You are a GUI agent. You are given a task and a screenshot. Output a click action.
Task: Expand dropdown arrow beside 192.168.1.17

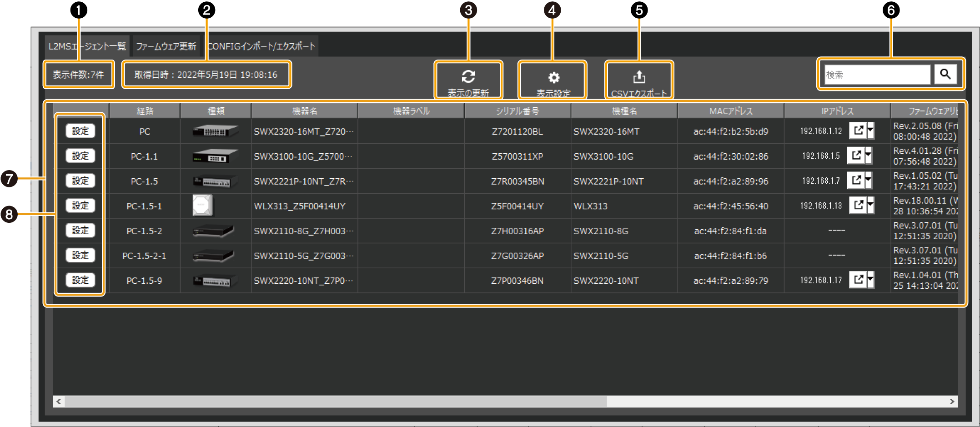870,280
